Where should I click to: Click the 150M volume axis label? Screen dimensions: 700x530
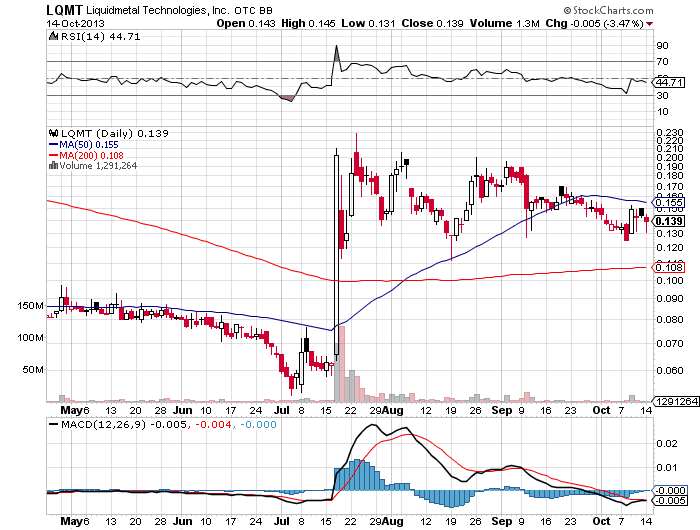(x=30, y=306)
